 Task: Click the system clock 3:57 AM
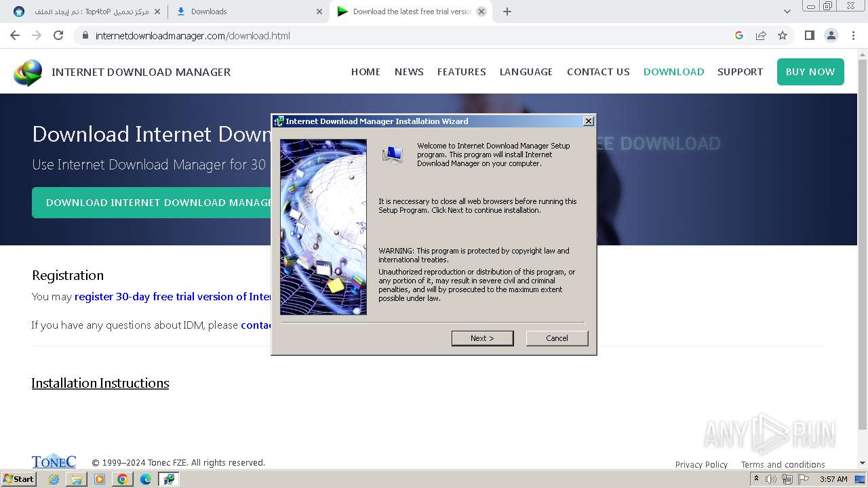point(833,479)
